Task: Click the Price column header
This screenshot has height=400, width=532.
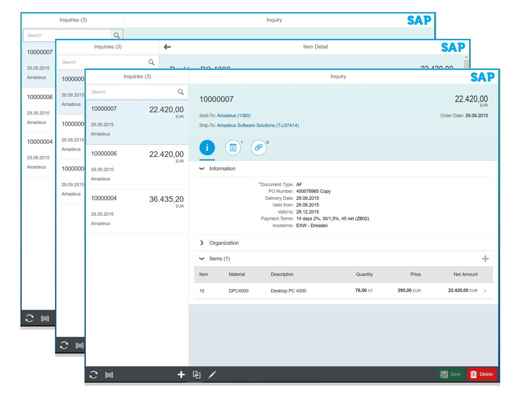Action: [416, 275]
